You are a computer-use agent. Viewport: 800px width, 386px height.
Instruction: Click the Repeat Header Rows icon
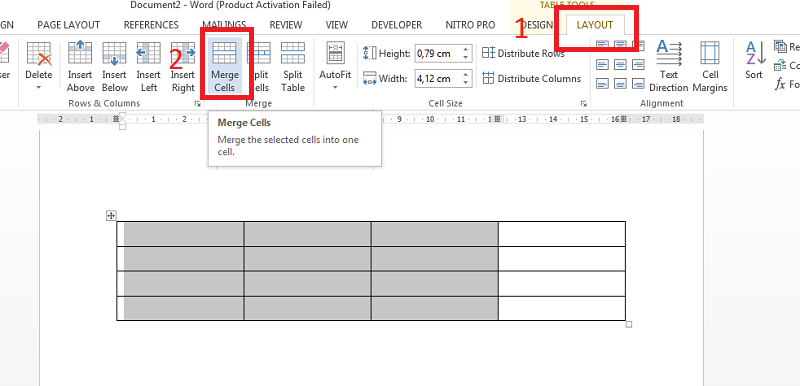point(781,46)
